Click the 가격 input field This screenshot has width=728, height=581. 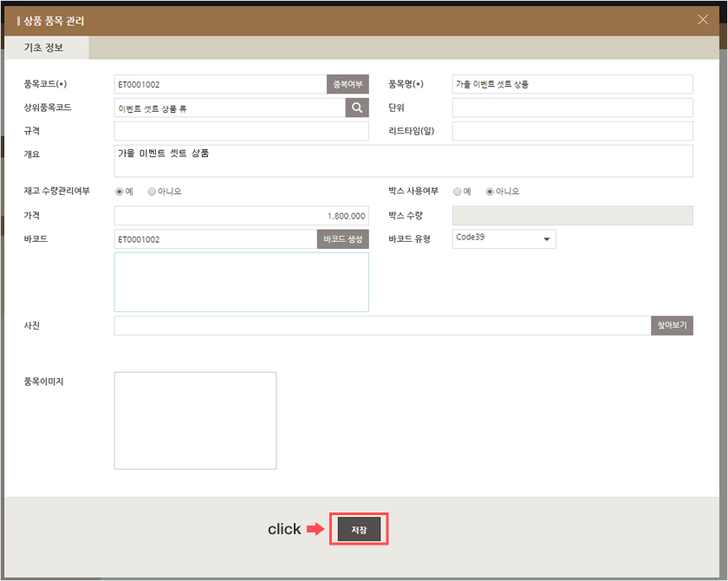point(242,216)
